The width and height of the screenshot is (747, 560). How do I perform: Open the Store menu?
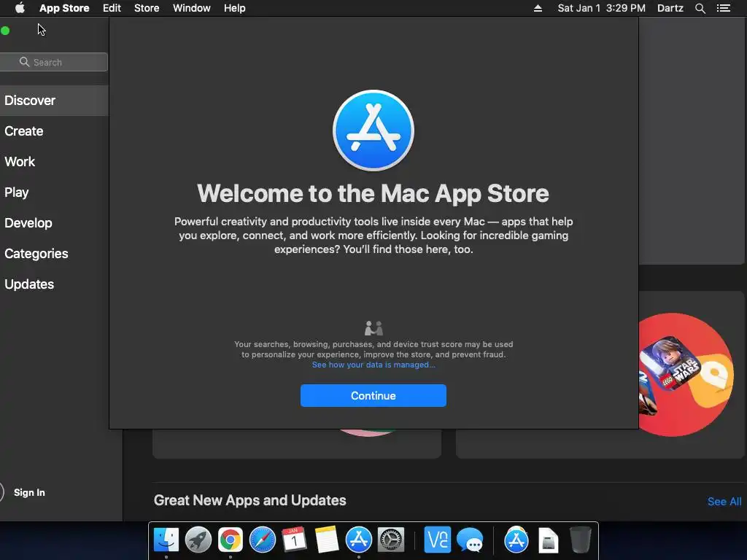(147, 8)
